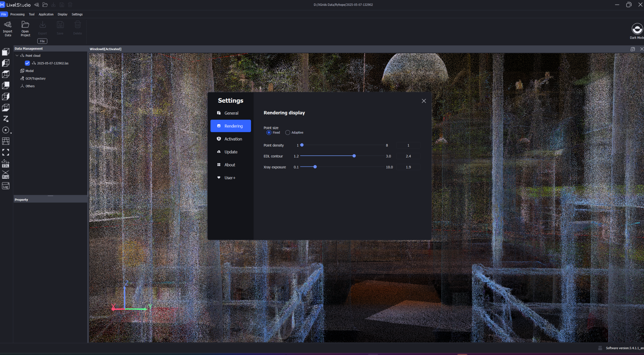This screenshot has width=644, height=355.
Task: Click the Xray exposure value field
Action: click(x=408, y=167)
